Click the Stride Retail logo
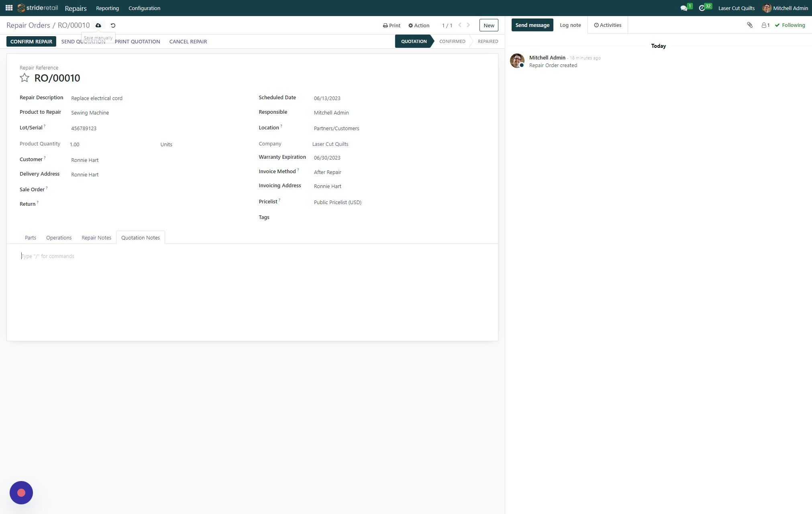 click(38, 8)
